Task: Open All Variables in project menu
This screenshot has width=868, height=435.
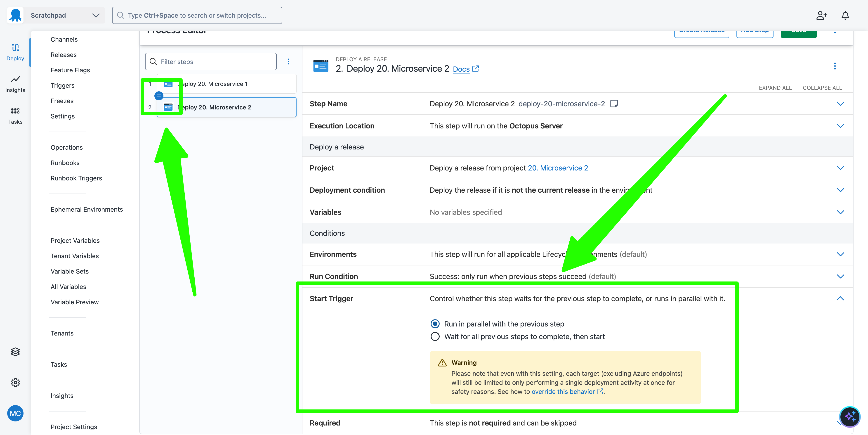Action: tap(68, 287)
